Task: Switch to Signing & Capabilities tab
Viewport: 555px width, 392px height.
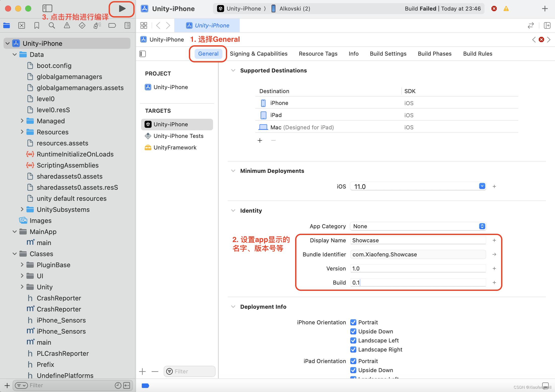Action: click(258, 54)
